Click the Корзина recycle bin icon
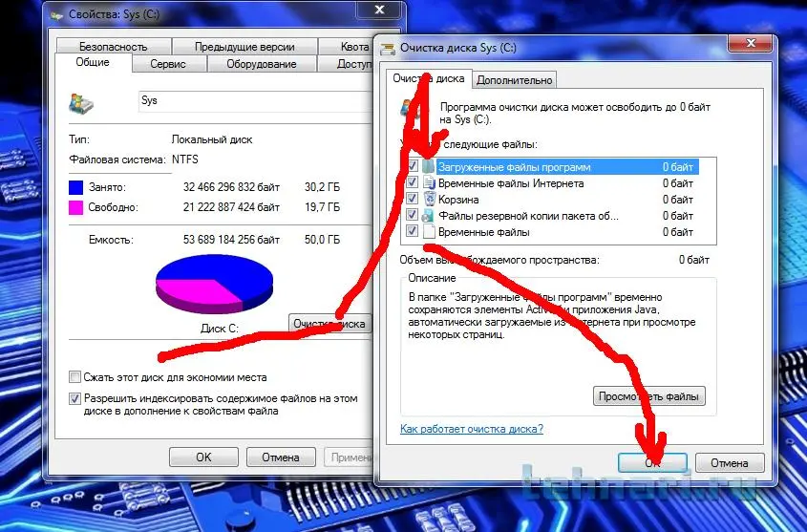 pos(429,199)
